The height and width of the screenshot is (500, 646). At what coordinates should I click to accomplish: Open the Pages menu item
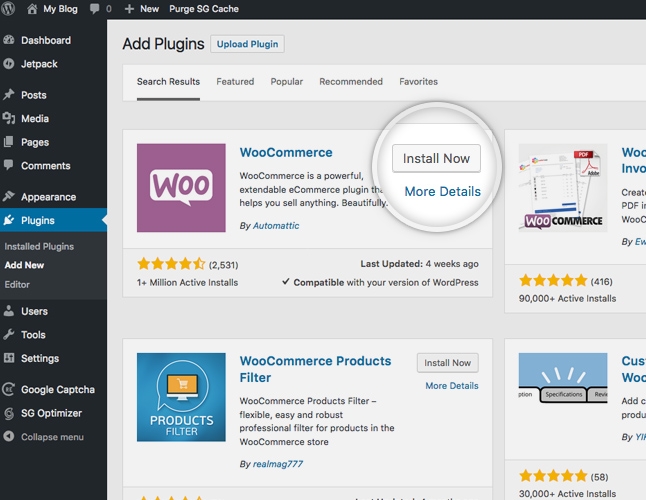click(x=35, y=143)
